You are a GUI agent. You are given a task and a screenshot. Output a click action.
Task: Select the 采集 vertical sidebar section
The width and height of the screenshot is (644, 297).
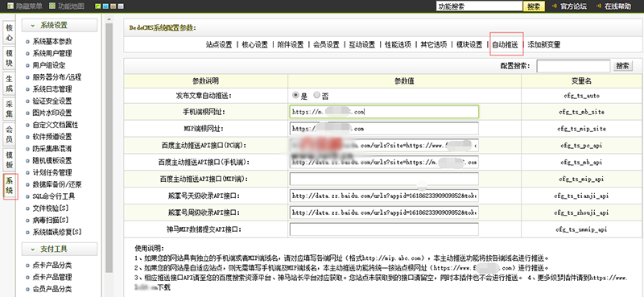pyautogui.click(x=10, y=109)
